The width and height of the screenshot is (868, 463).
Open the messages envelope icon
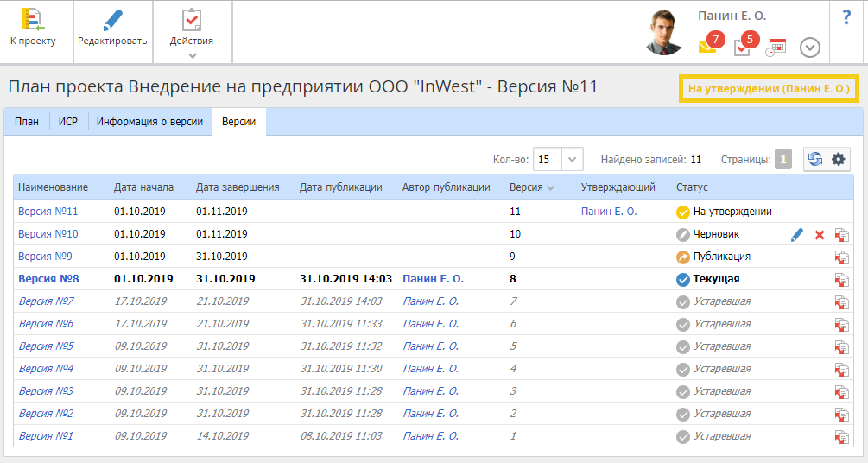coord(707,48)
